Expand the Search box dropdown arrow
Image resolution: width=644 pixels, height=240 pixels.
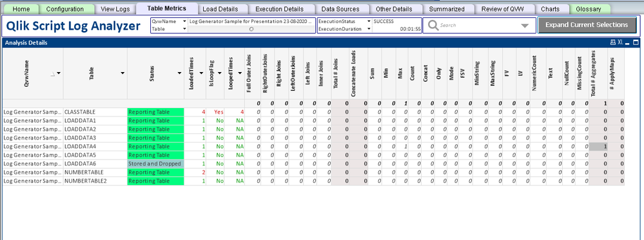525,26
